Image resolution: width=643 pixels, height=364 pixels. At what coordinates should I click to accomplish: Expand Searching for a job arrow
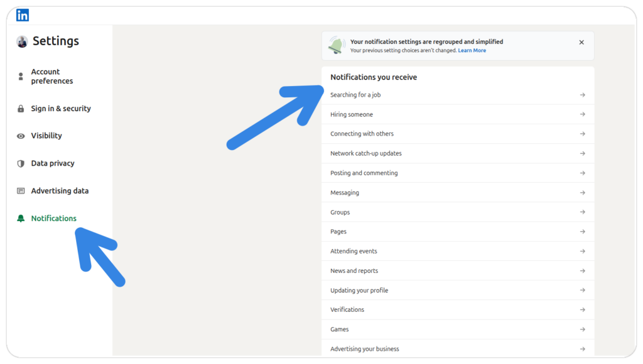[x=582, y=95]
